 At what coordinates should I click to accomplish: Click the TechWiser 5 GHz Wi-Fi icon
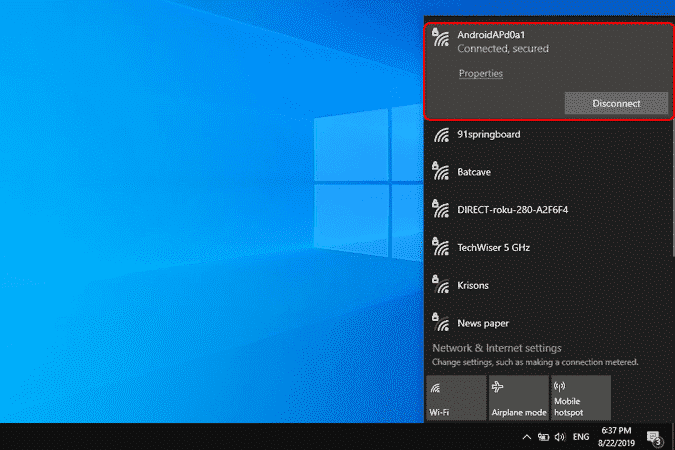pos(438,246)
